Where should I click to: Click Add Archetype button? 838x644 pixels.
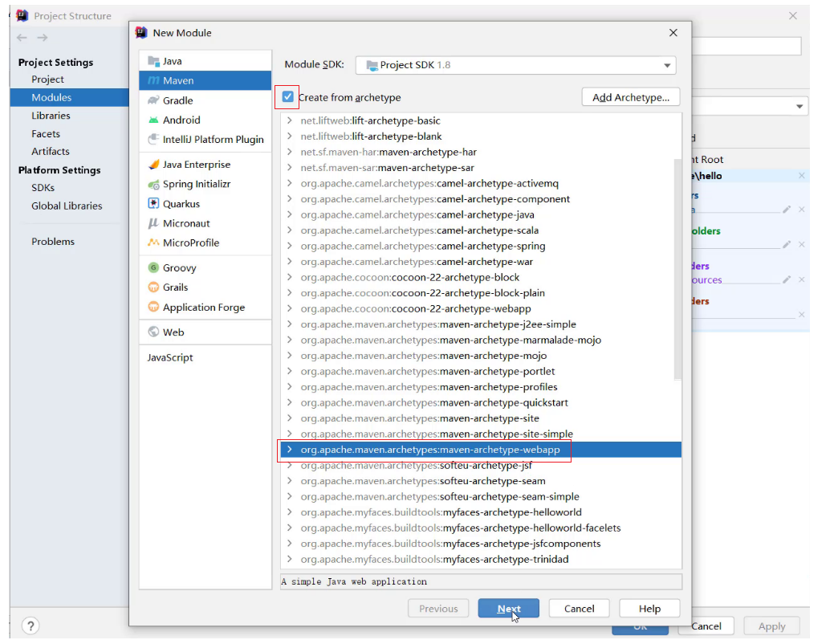point(631,97)
